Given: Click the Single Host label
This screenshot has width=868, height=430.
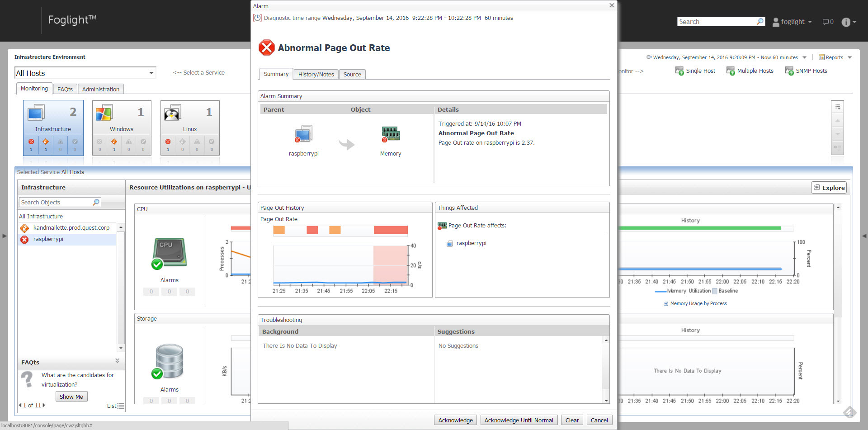Looking at the screenshot, I should click(x=700, y=71).
